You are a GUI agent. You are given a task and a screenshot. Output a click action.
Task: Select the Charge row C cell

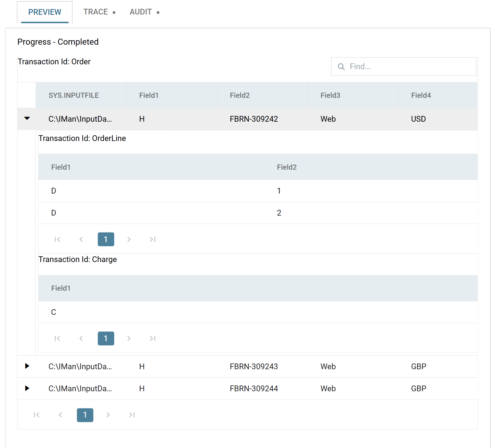(x=258, y=312)
